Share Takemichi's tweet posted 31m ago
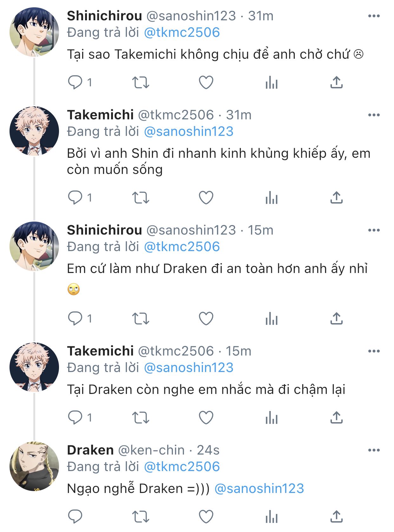394x532 pixels. 336,197
